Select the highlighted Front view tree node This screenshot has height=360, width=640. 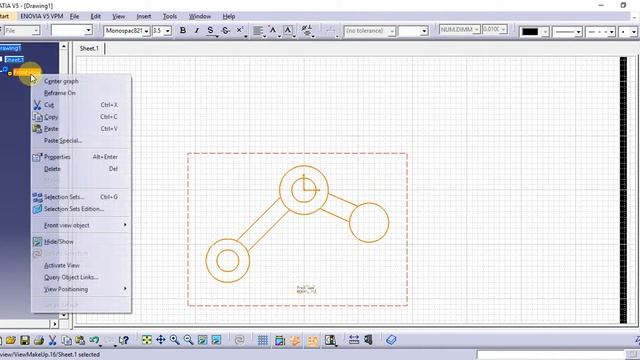click(x=27, y=73)
